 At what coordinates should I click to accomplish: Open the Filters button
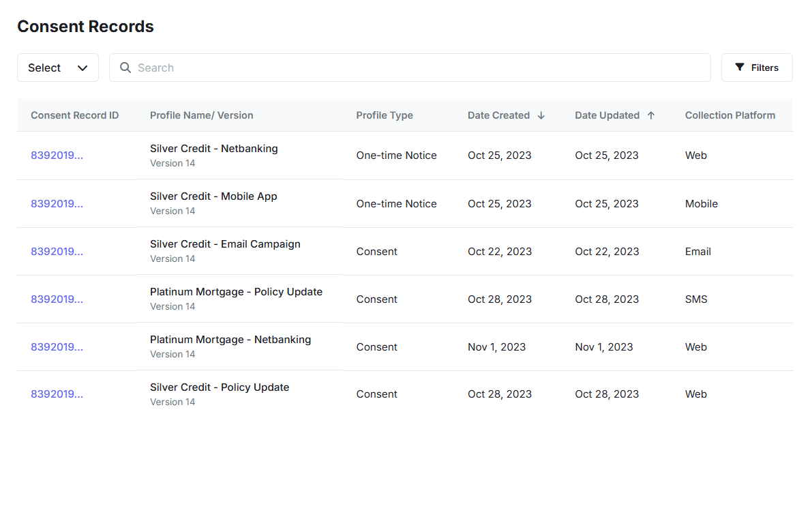(757, 68)
